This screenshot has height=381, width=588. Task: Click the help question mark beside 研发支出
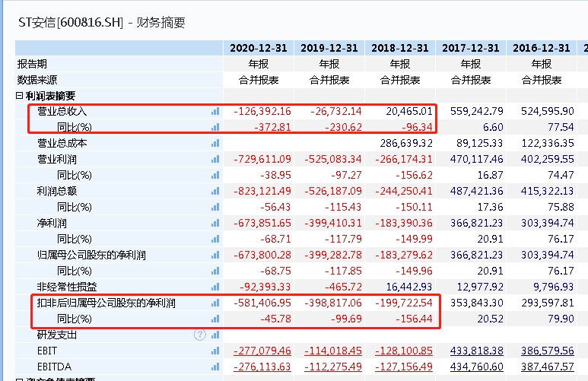[x=200, y=335]
